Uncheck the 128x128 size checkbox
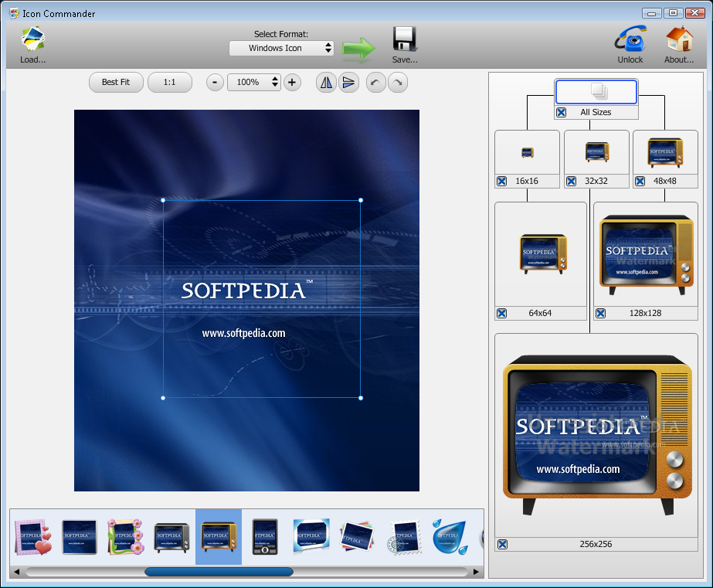The width and height of the screenshot is (713, 588). pyautogui.click(x=601, y=314)
